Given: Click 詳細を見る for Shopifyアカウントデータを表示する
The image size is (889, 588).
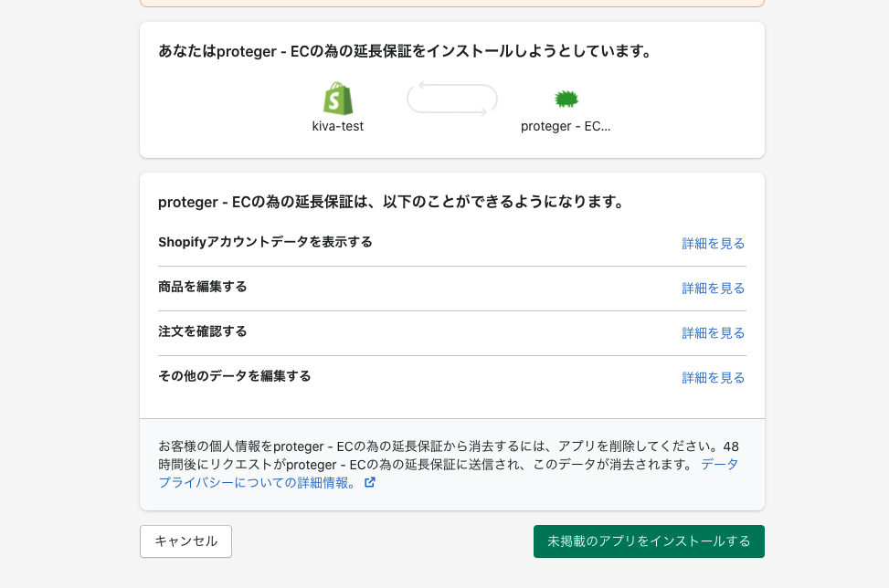Looking at the screenshot, I should point(714,244).
